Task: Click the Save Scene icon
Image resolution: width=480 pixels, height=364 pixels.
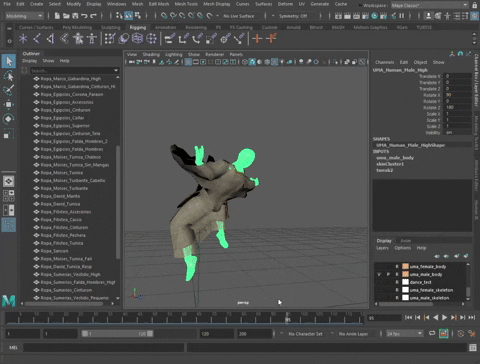Action: point(75,16)
